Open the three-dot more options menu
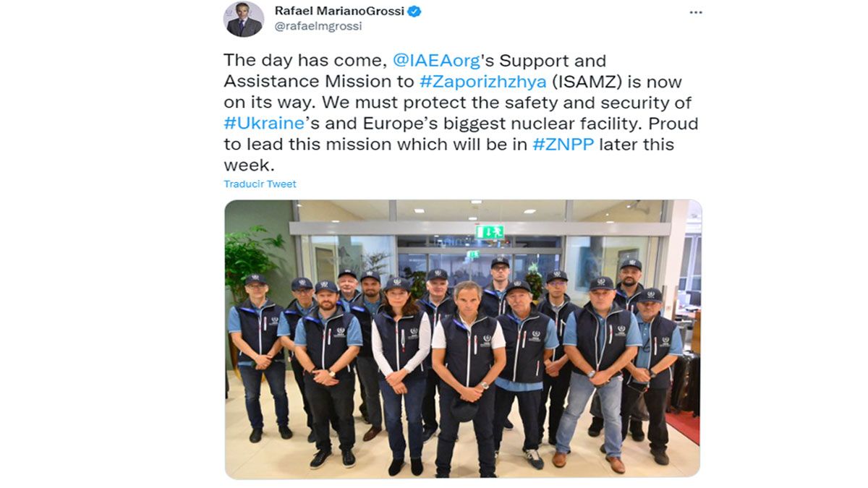This screenshot has height=488, width=868. tap(695, 12)
